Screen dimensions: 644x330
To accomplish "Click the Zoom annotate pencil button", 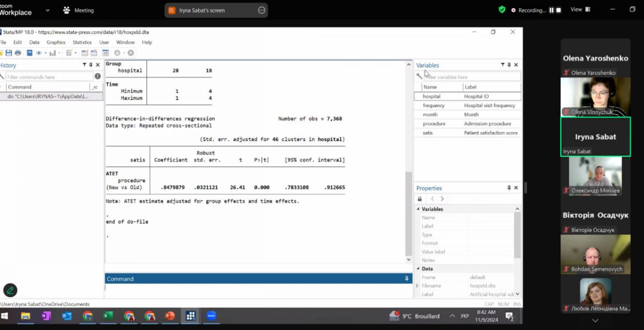I will (10, 290).
